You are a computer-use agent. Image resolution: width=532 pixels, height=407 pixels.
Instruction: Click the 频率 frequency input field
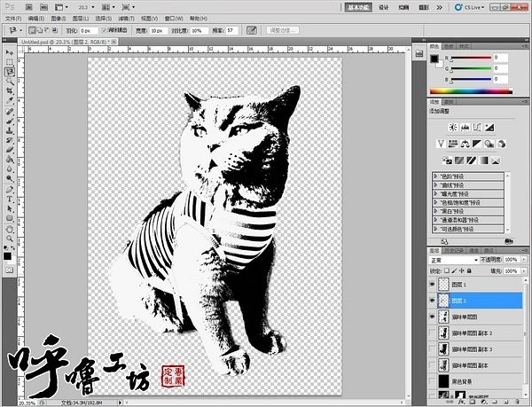point(231,30)
